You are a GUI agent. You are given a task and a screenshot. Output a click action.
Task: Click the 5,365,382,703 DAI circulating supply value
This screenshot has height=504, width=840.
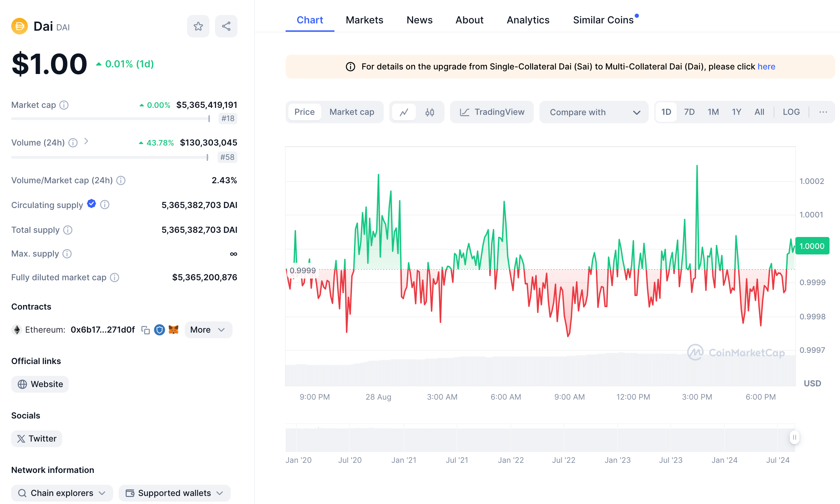tap(199, 205)
